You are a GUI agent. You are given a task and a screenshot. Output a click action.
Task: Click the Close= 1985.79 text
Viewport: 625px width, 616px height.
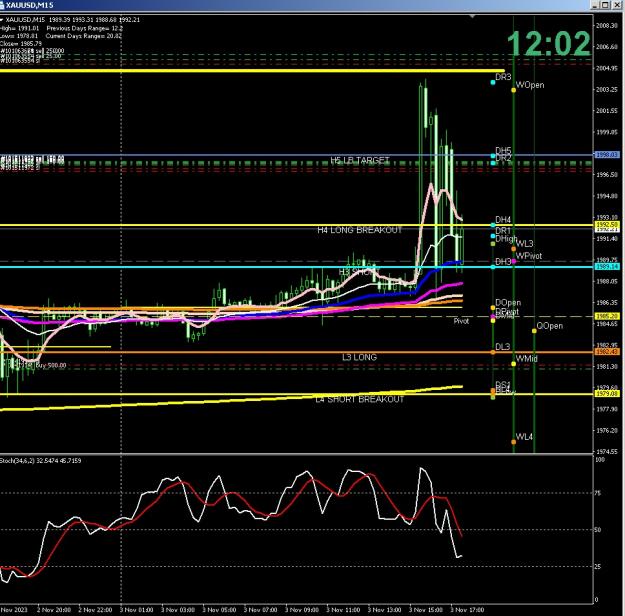pos(21,43)
